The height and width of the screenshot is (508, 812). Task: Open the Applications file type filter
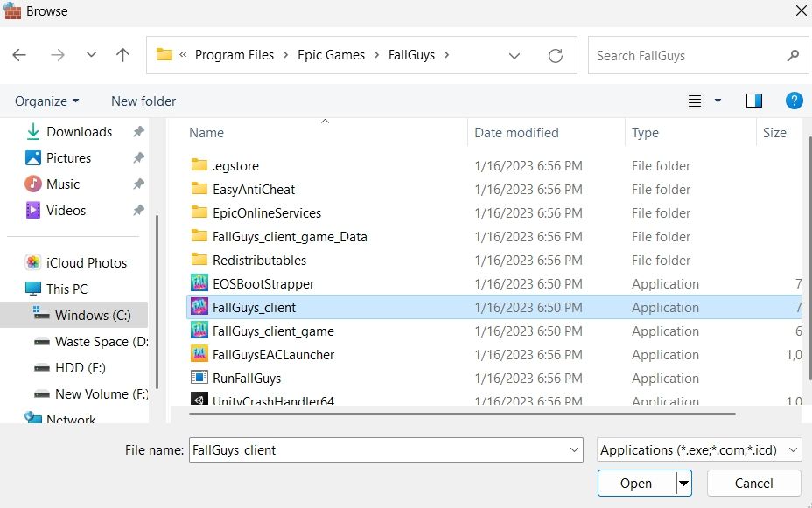[x=699, y=450]
